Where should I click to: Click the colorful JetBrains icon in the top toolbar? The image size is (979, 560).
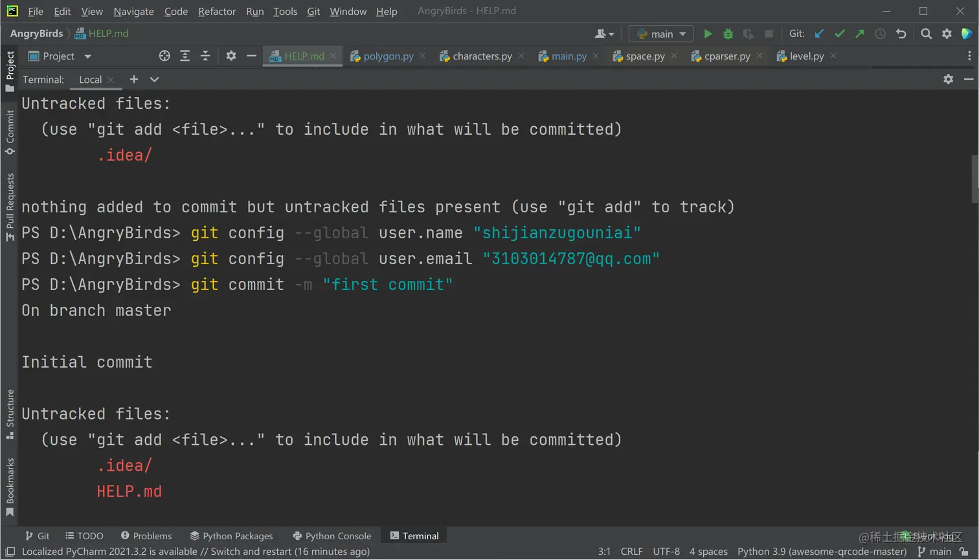(967, 34)
